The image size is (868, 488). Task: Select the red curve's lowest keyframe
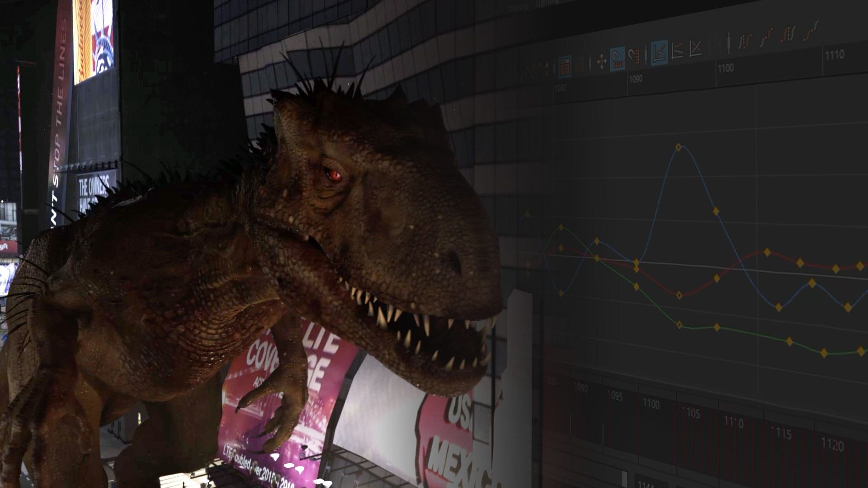[679, 296]
